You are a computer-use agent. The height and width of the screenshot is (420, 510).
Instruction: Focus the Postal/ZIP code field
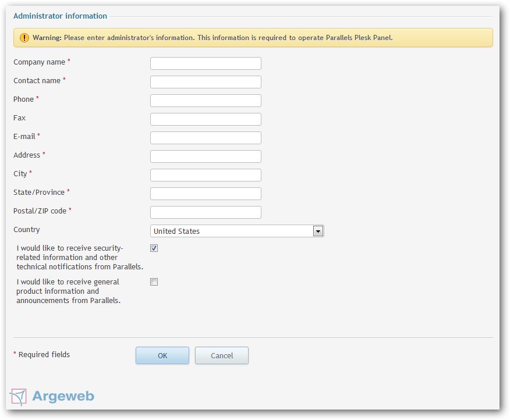(206, 212)
